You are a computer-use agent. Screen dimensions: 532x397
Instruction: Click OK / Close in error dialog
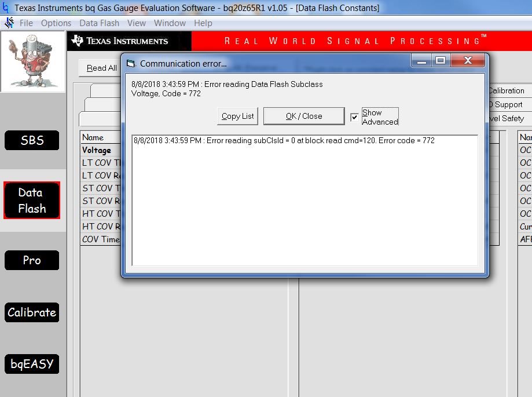[x=304, y=116]
